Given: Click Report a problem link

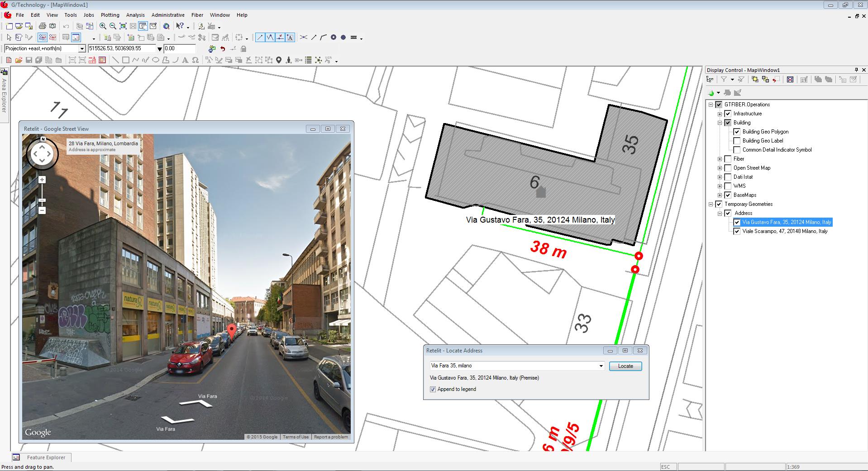Looking at the screenshot, I should pos(331,437).
